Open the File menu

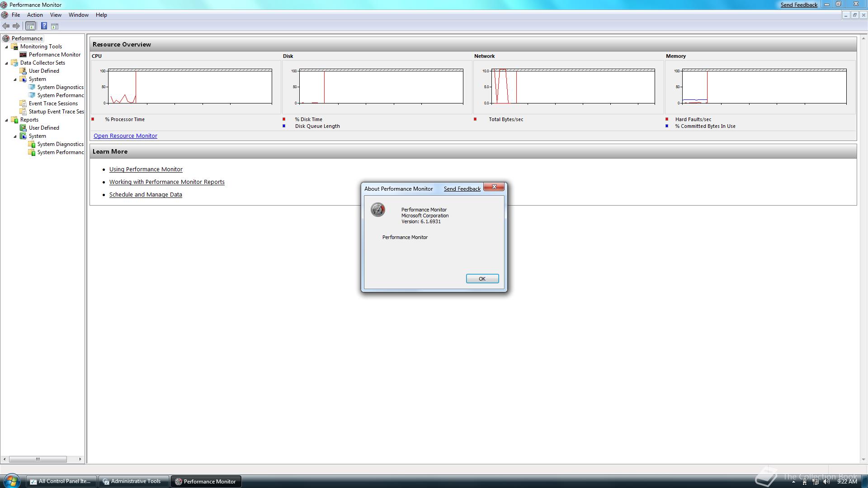pos(16,15)
